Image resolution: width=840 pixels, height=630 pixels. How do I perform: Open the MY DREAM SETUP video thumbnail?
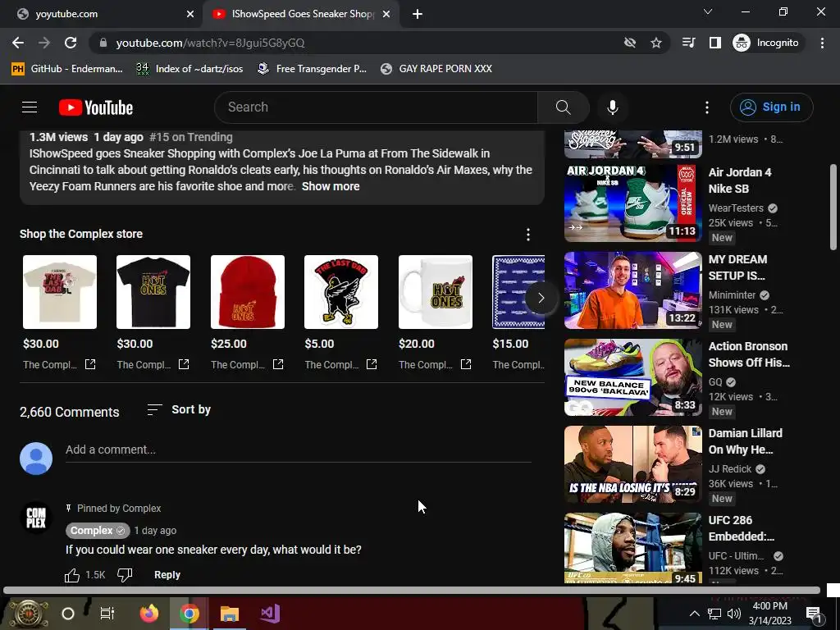coord(633,290)
